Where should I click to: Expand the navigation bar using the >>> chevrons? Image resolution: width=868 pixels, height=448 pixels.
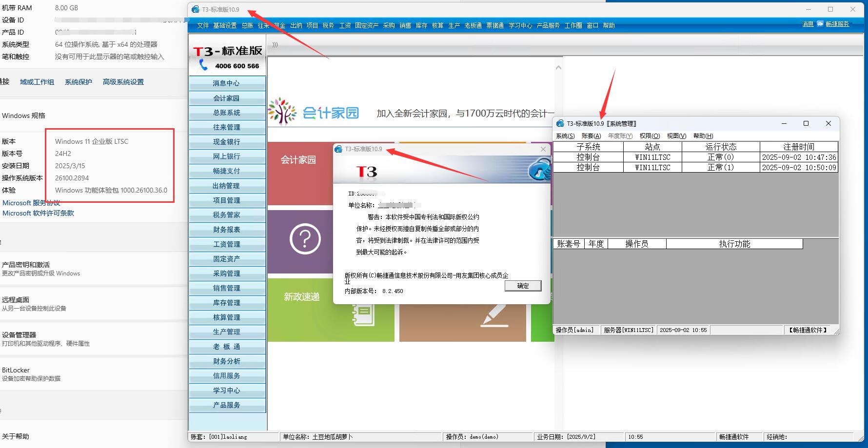(275, 44)
